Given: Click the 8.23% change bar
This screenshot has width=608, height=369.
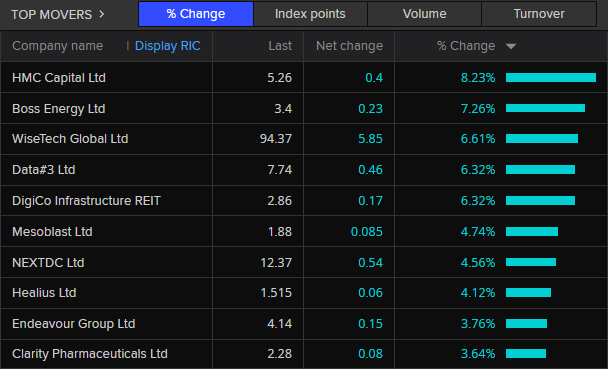Looking at the screenshot, I should click(551, 78).
